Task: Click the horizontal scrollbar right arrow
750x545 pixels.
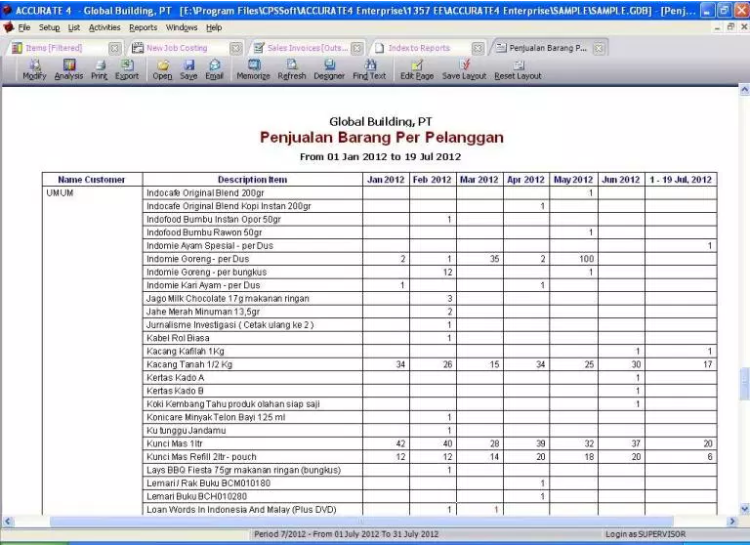Action: click(x=732, y=521)
